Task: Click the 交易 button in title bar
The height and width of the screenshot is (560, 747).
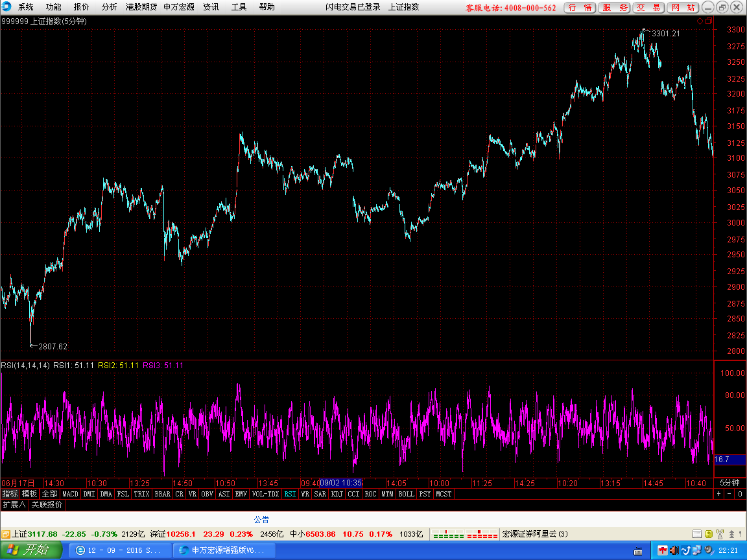Action: [x=649, y=8]
